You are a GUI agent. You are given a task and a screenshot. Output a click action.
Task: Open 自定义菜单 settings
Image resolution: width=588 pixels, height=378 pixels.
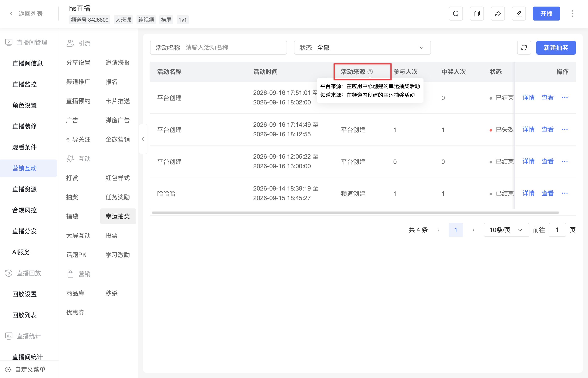[25, 369]
